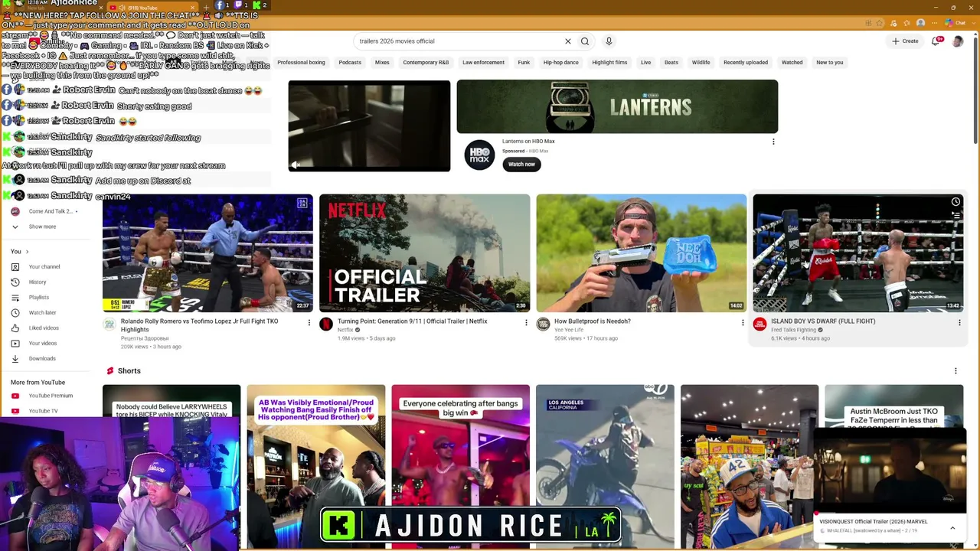This screenshot has width=980, height=551.
Task: Open the Los Angeles California dirt bike Short
Action: (x=605, y=467)
